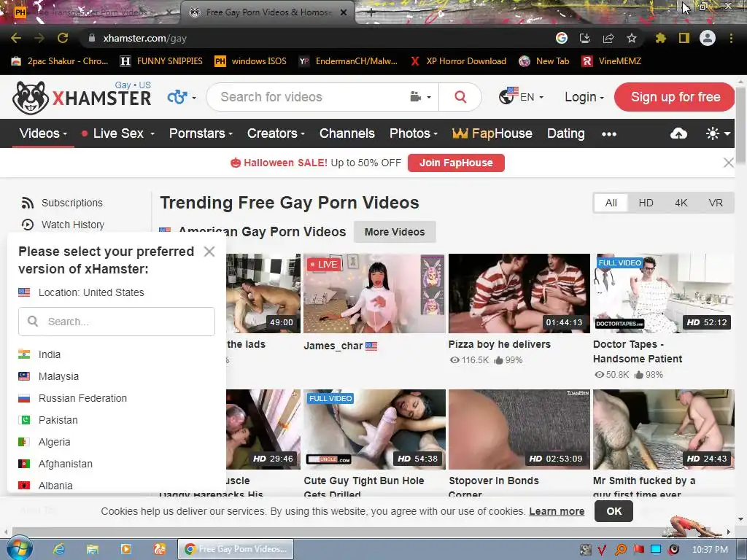Go back using the browser back arrow
The height and width of the screenshot is (560, 747).
point(16,38)
